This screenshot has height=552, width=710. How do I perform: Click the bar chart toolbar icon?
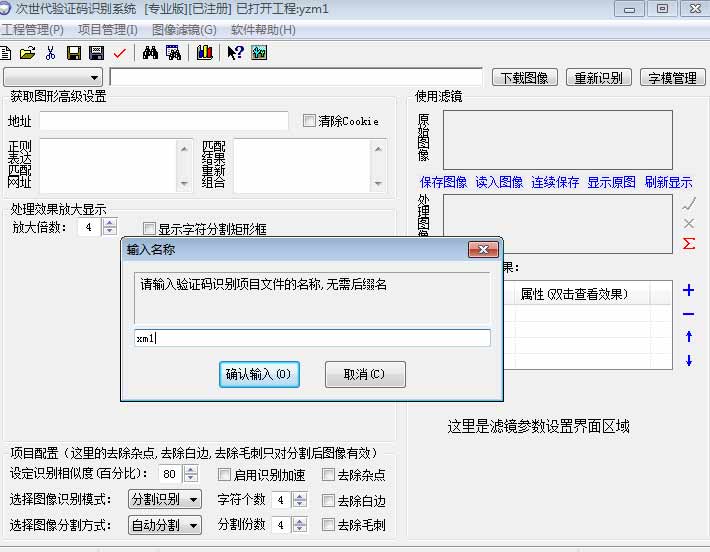204,53
